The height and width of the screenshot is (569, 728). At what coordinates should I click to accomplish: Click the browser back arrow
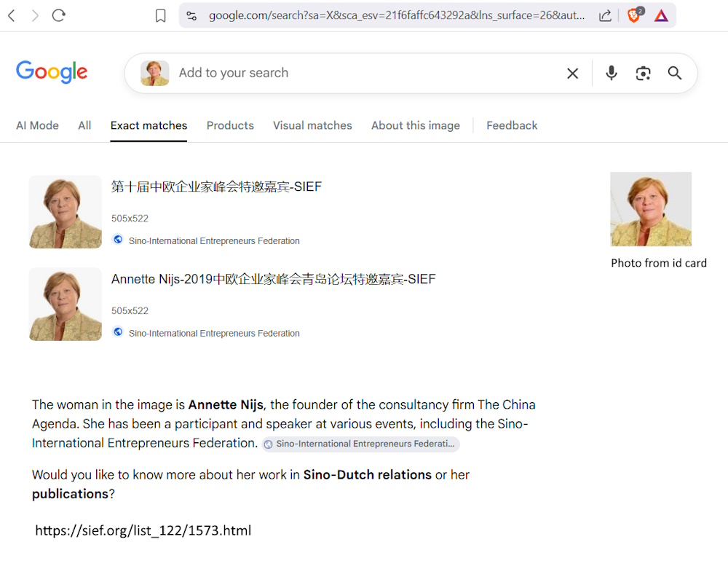11,15
